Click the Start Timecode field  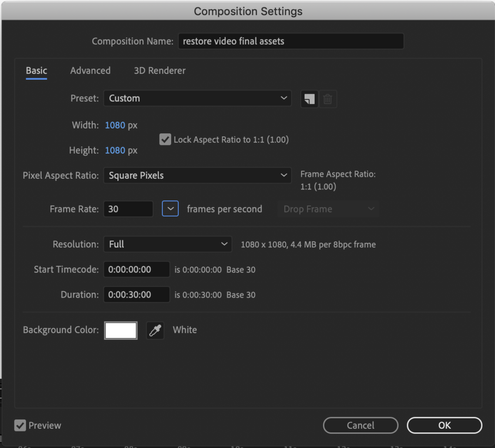pos(136,270)
